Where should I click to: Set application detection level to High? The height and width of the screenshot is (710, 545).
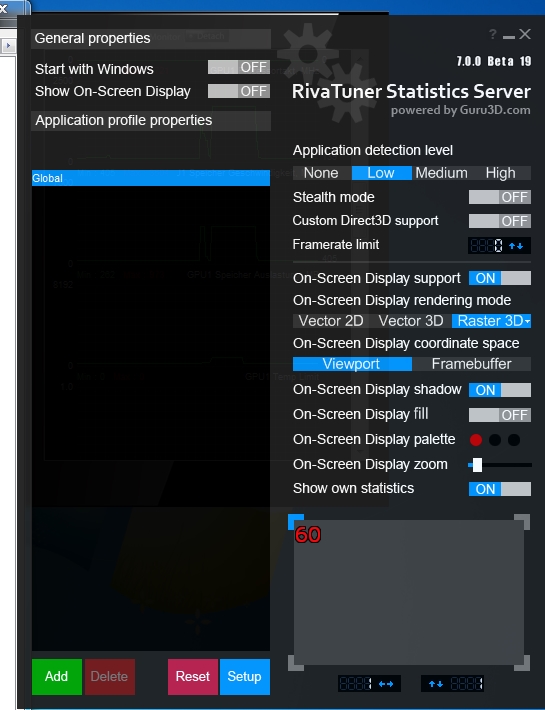501,173
